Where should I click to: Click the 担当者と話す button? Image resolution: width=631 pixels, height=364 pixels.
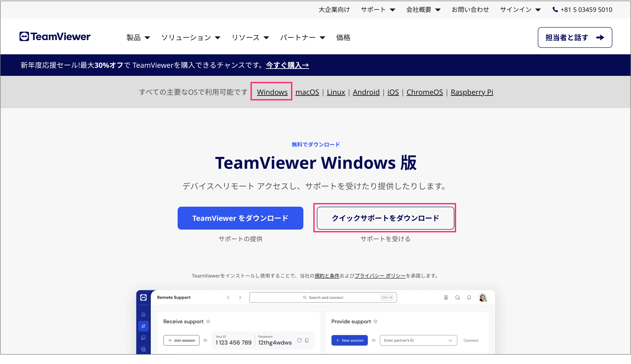coord(575,37)
